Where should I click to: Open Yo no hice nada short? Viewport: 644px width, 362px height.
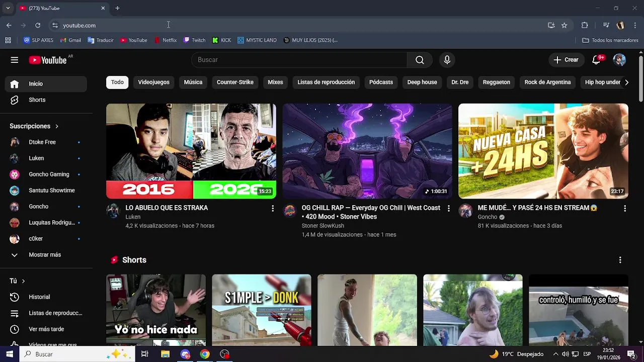pos(156,310)
